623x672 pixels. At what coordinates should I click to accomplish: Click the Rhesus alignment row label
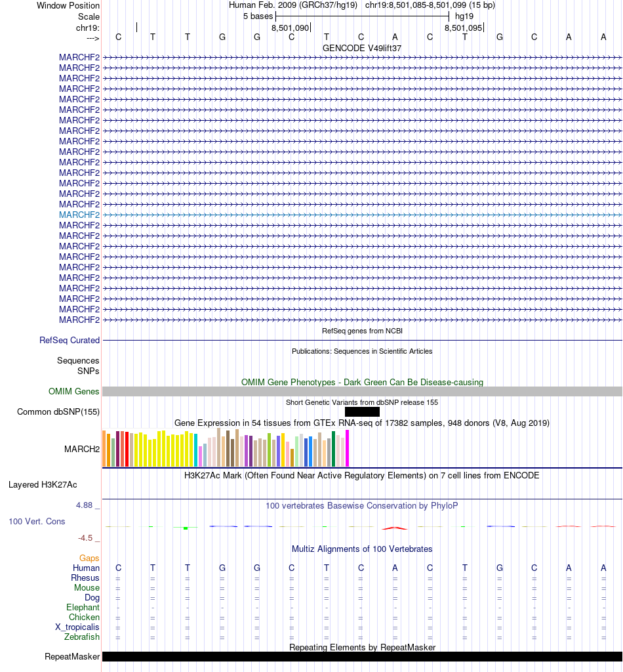[x=85, y=577]
